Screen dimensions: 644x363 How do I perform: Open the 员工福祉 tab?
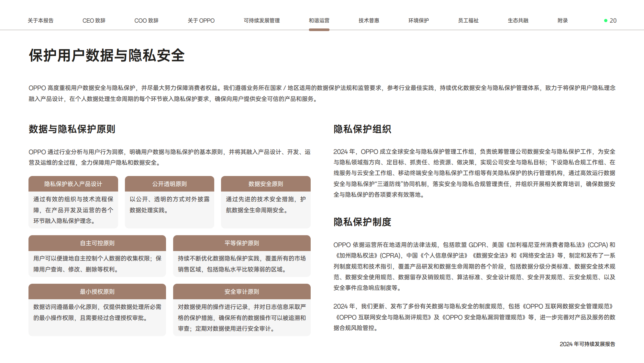(x=468, y=20)
